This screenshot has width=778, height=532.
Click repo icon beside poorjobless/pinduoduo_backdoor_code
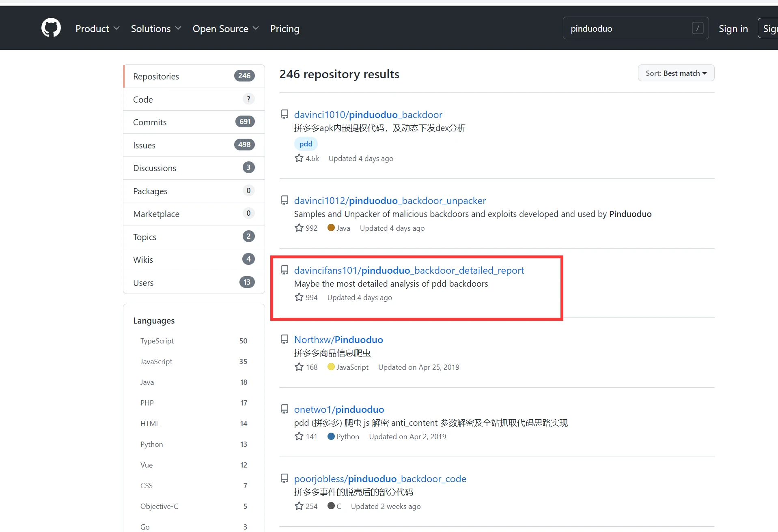[284, 478]
